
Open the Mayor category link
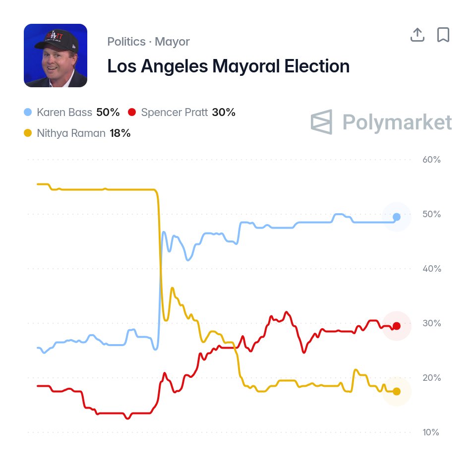click(172, 42)
